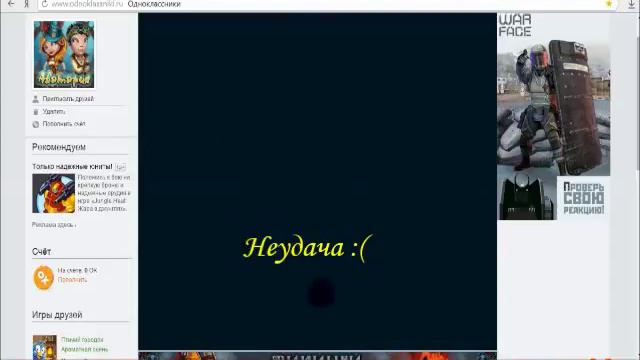Read Jungle Heat ad description text
Screen dimensions: 640x360
click(104, 193)
